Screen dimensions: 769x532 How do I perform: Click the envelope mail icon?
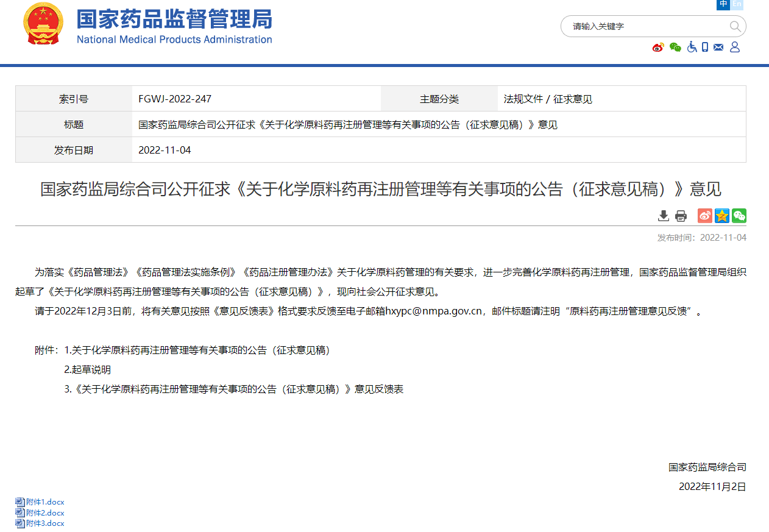pos(718,47)
